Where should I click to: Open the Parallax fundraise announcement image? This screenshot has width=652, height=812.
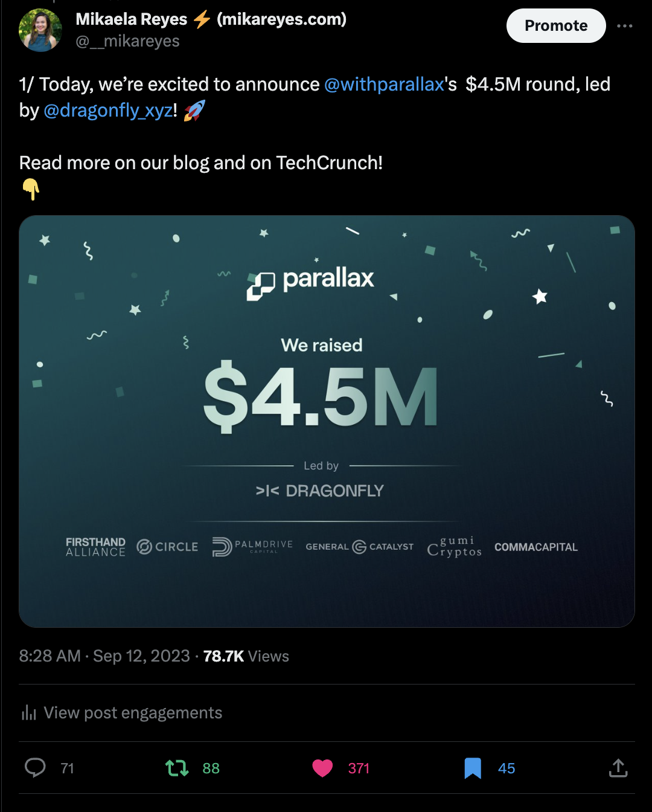click(x=327, y=419)
